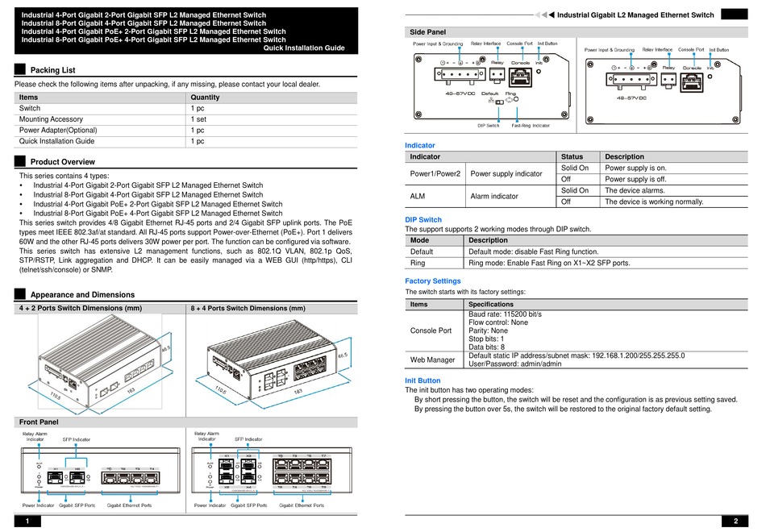Click the blue 'DIP Switch' section heading
This screenshot has width=766, height=532.
pyautogui.click(x=423, y=220)
